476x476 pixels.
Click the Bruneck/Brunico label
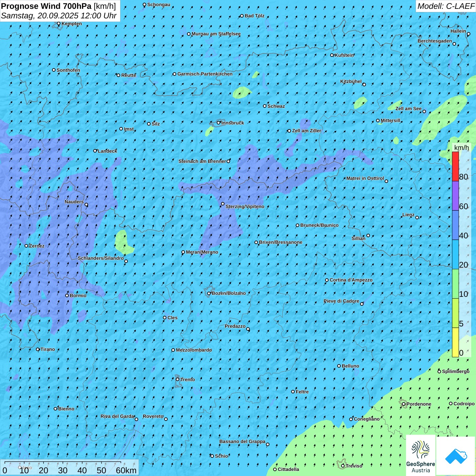[319, 225]
